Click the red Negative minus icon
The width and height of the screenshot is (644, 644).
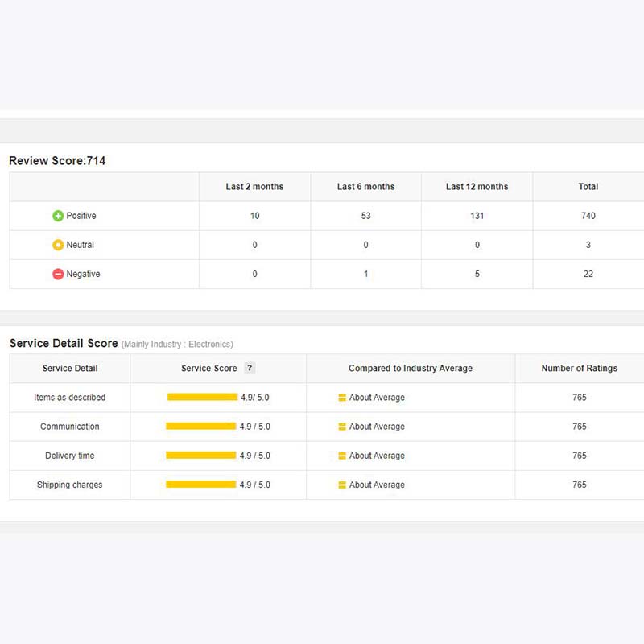[x=58, y=274]
